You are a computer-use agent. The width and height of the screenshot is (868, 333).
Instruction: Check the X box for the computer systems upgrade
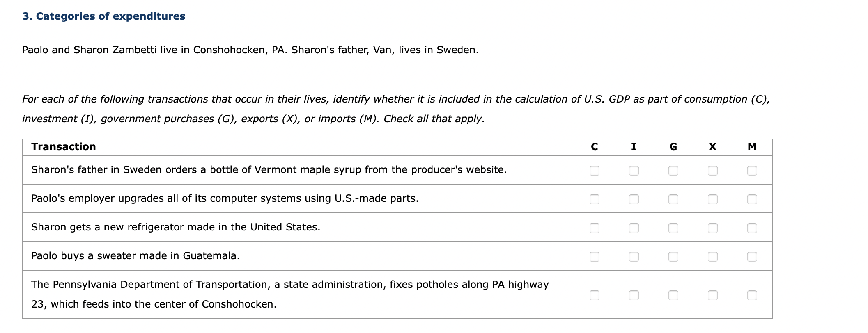point(713,199)
